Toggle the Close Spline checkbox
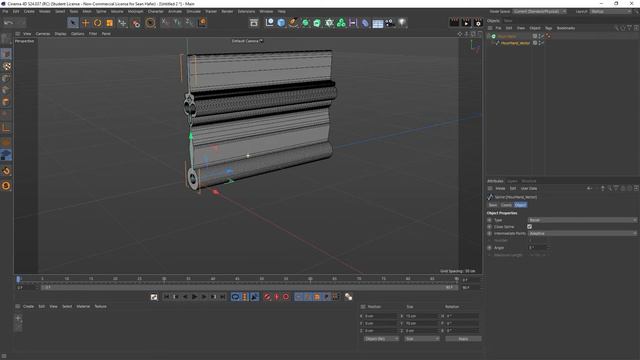 529,227
